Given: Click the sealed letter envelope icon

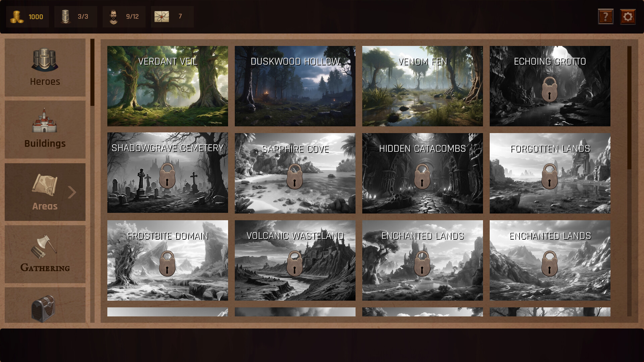Looking at the screenshot, I should [162, 16].
